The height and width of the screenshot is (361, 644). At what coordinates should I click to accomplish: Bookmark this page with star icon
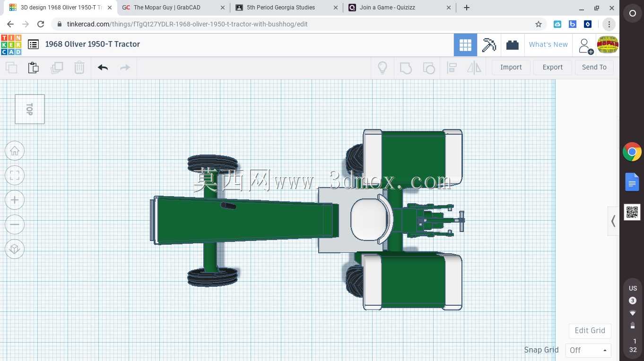(538, 24)
